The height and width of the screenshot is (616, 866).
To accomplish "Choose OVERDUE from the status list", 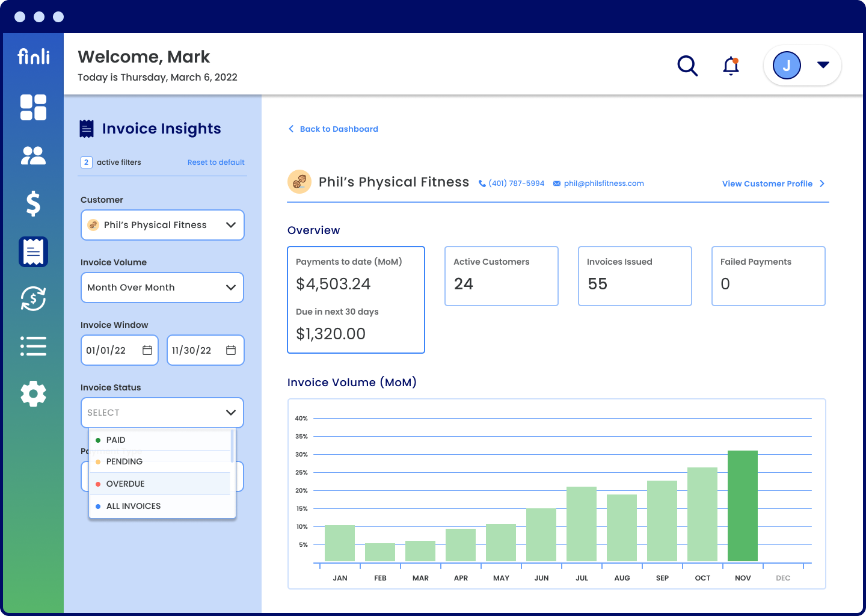I will tap(125, 484).
